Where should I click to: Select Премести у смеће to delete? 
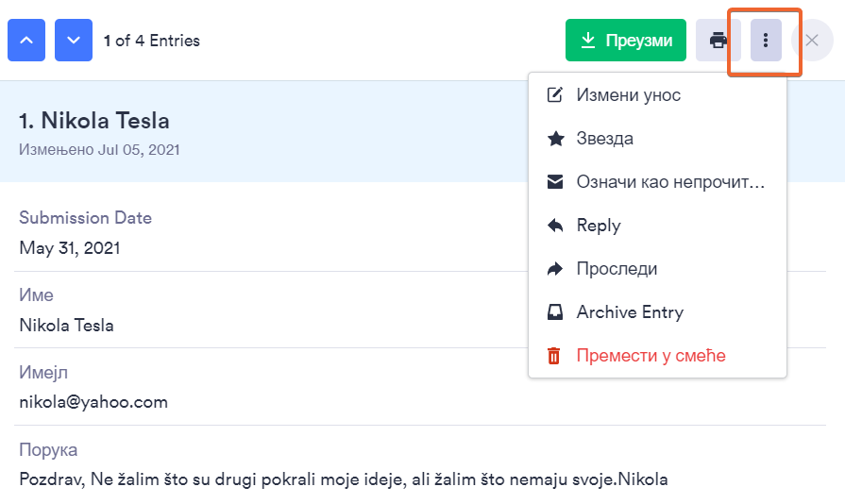(651, 356)
